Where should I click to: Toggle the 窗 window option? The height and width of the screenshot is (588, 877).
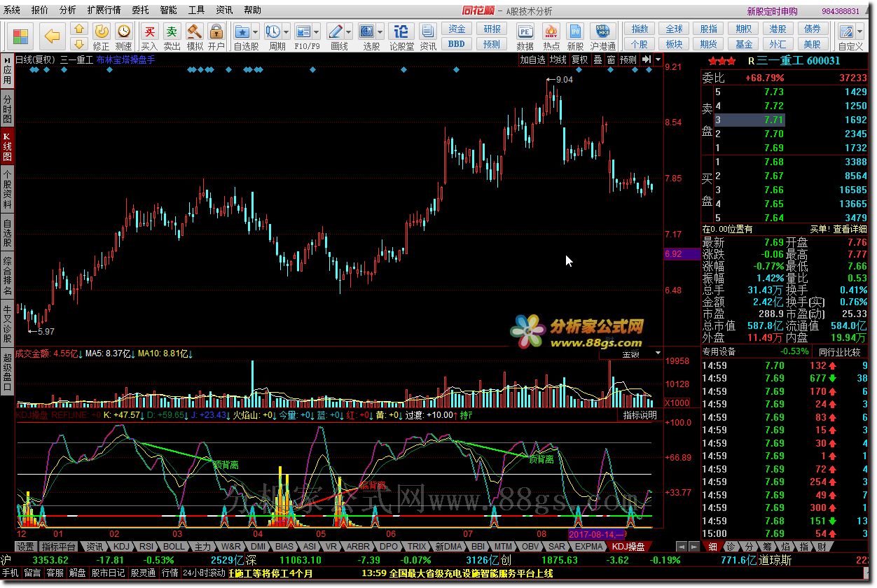tap(612, 59)
